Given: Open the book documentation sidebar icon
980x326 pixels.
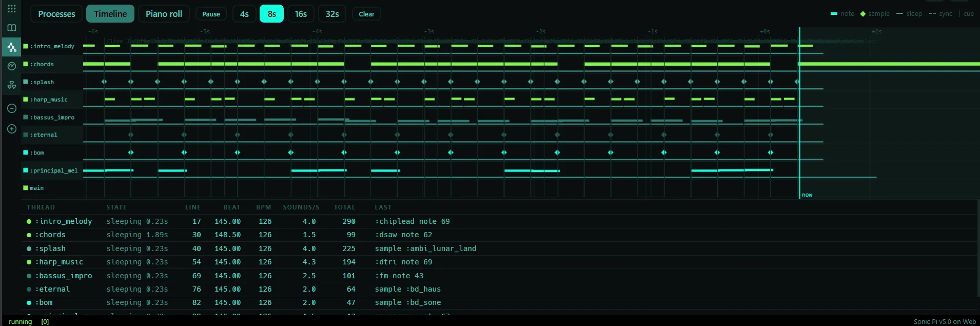Looking at the screenshot, I should pos(11,28).
